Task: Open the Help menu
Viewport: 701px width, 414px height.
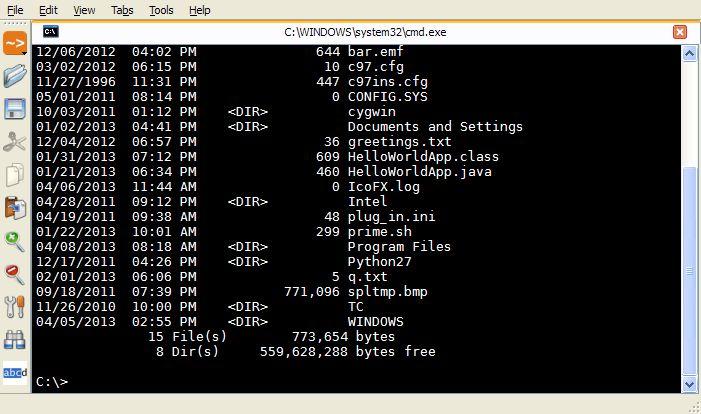Action: (199, 10)
